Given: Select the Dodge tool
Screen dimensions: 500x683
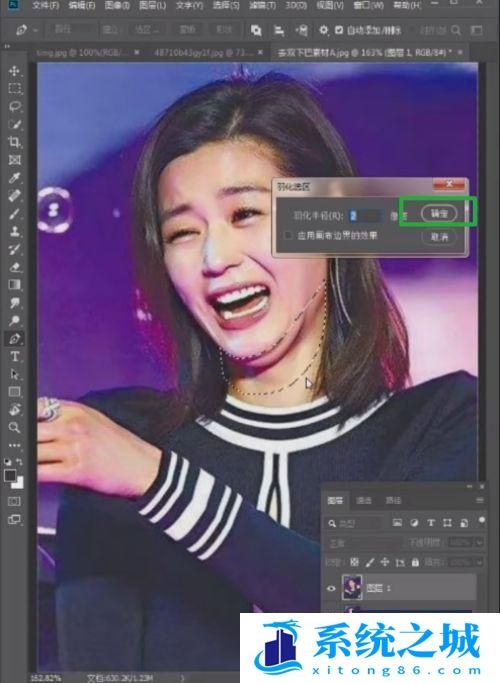Looking at the screenshot, I should click(x=14, y=320).
